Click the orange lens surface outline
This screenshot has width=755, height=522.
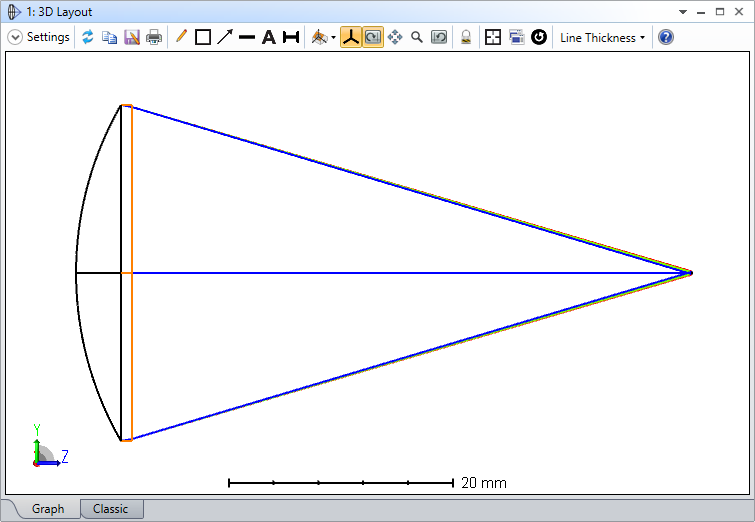pyautogui.click(x=127, y=273)
